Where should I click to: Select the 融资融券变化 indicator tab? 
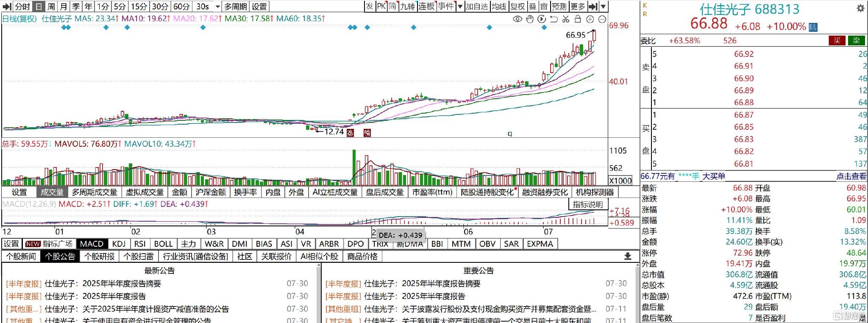point(545,192)
